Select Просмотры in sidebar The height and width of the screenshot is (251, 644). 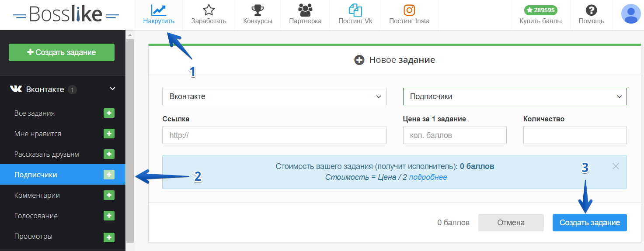(x=33, y=236)
